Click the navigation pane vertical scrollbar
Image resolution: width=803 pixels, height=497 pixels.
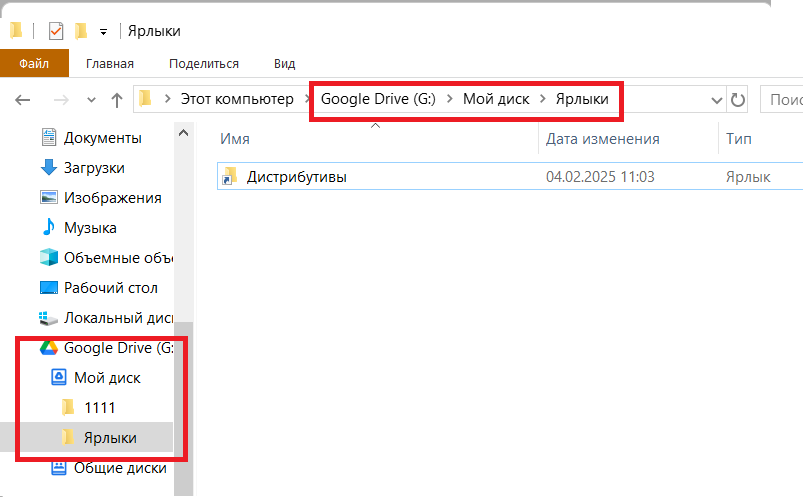[x=184, y=400]
